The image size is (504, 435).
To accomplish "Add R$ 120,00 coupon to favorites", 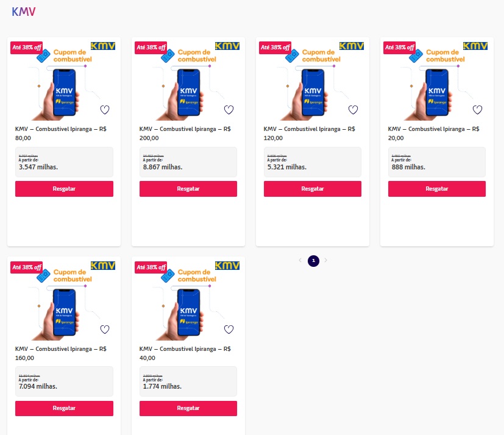I will pos(353,110).
